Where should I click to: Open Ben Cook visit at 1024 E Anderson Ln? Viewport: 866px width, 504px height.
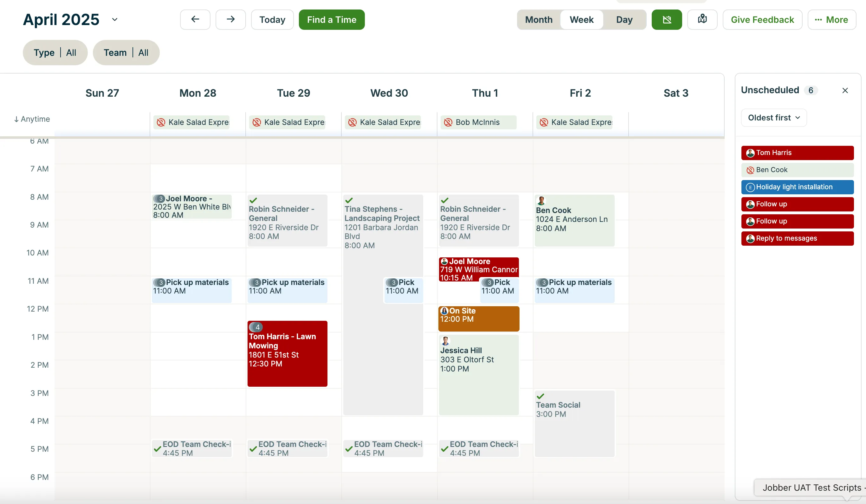coord(574,221)
